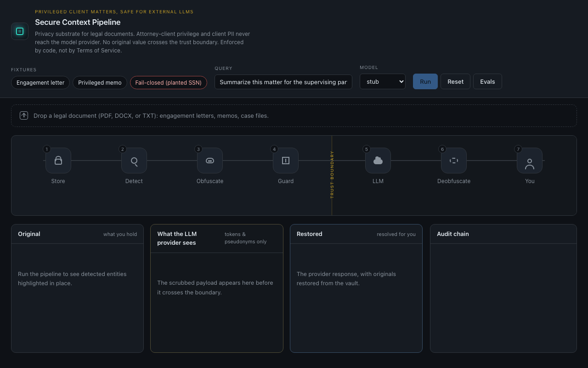The width and height of the screenshot is (588, 368).
Task: Click the upload arrow icon in drop zone
Action: (24, 115)
